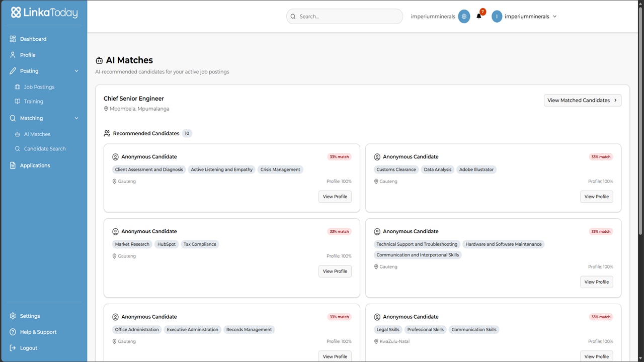Click the blue gear icon beside imperiumminerals
The height and width of the screenshot is (362, 644).
tap(464, 17)
